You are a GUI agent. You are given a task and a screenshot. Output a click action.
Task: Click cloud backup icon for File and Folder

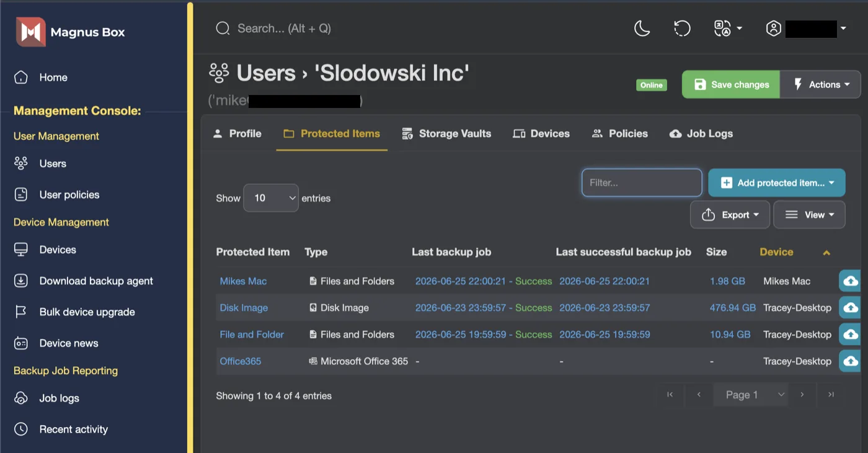(x=851, y=334)
